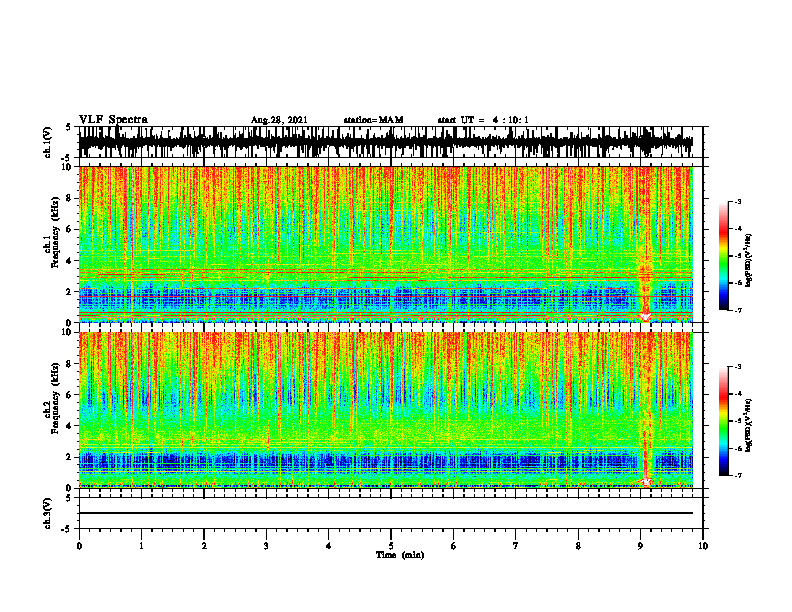Viewport: 792px width, 612px height.
Task: Click the time axis tick label "10"
Action: (703, 545)
